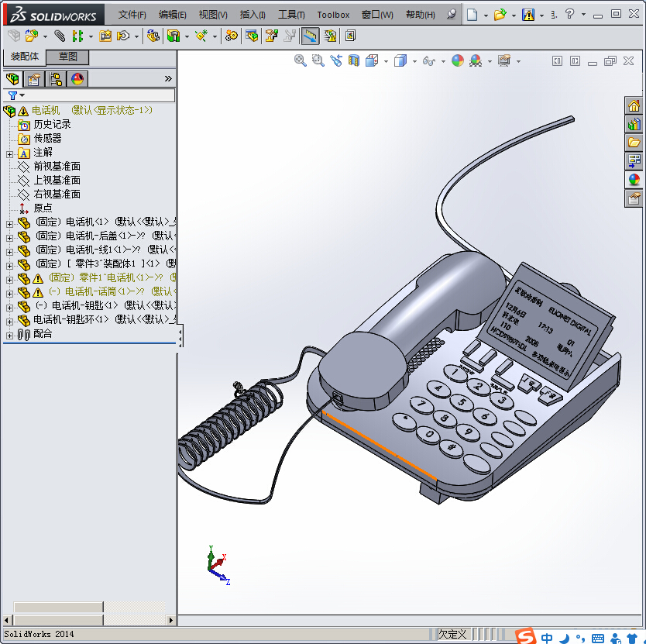Click the Bill of Materials icon

coord(251,36)
